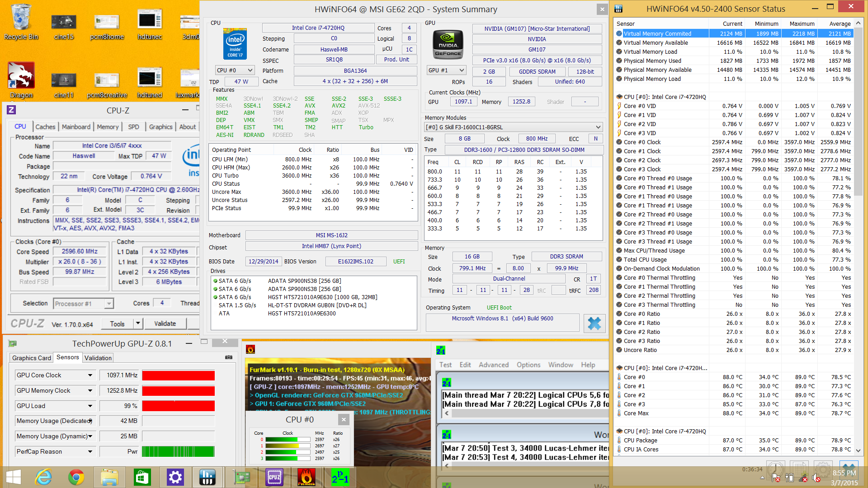Open the Prime95 Advanced menu

494,365
